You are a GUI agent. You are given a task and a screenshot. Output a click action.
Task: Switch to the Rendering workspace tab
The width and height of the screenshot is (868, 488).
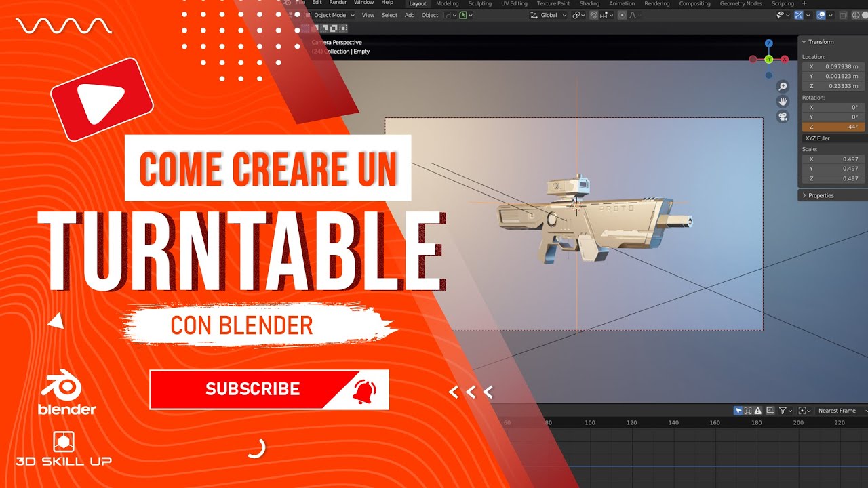coord(657,3)
